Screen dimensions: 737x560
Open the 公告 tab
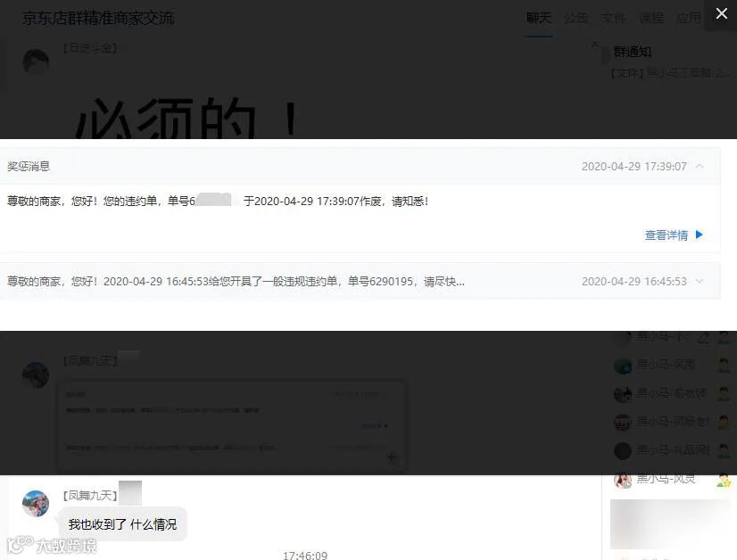pyautogui.click(x=576, y=18)
